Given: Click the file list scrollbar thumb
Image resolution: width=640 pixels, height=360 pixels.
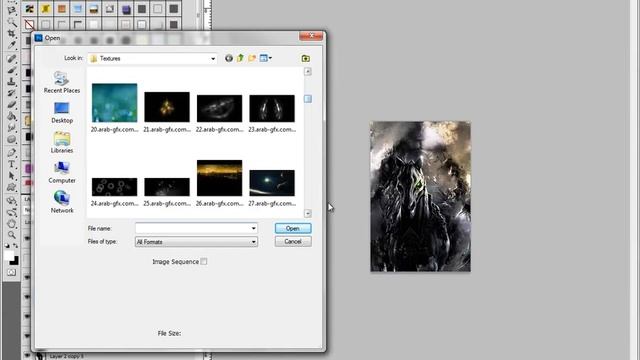Looking at the screenshot, I should click(308, 99).
